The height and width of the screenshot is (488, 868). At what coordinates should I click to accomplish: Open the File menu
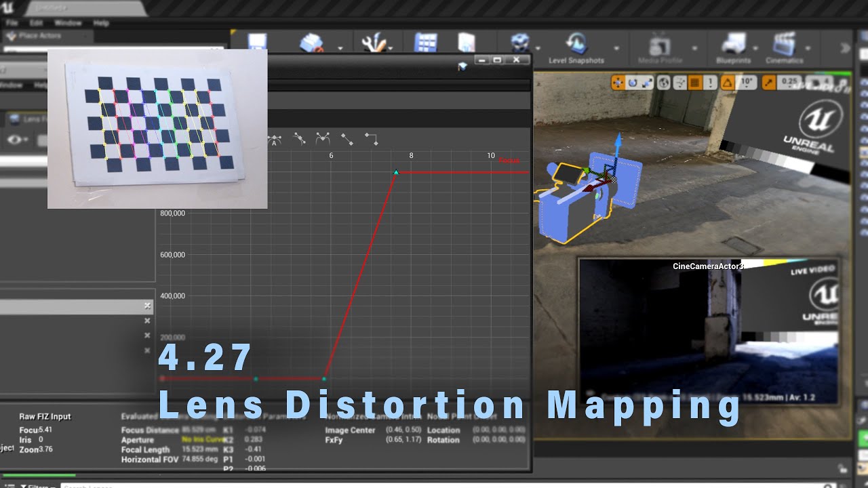click(12, 23)
